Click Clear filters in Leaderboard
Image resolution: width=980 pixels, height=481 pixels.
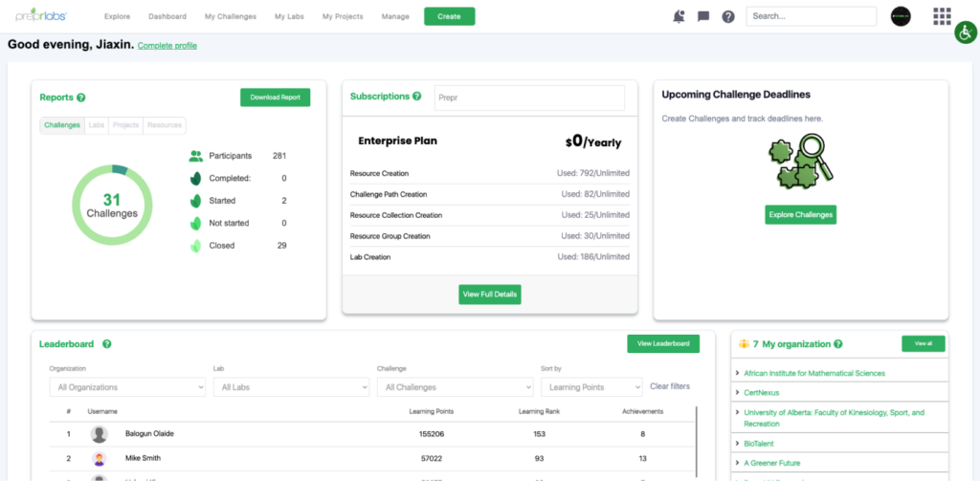click(x=670, y=386)
